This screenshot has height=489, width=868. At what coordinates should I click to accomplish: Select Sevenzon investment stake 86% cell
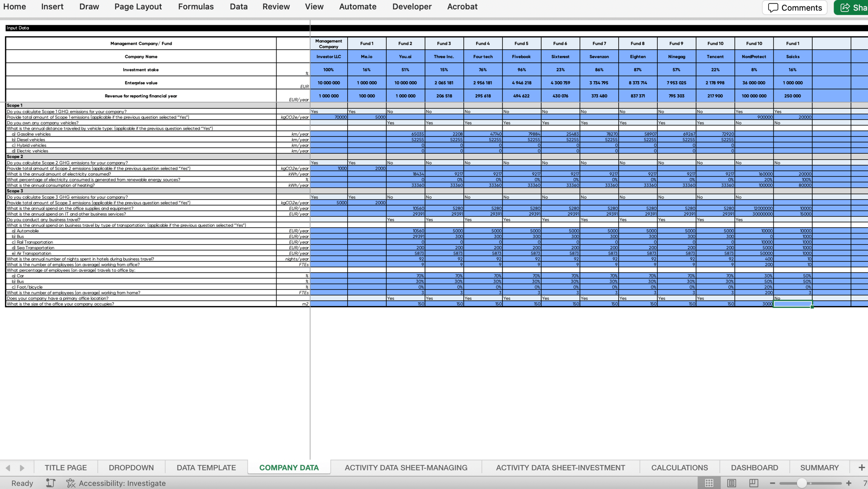coord(599,69)
